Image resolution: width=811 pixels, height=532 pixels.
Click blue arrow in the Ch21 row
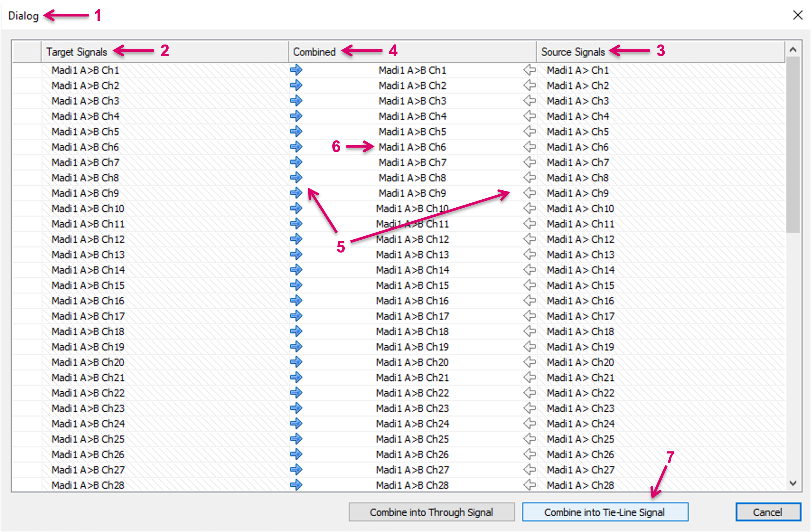pyautogui.click(x=296, y=377)
